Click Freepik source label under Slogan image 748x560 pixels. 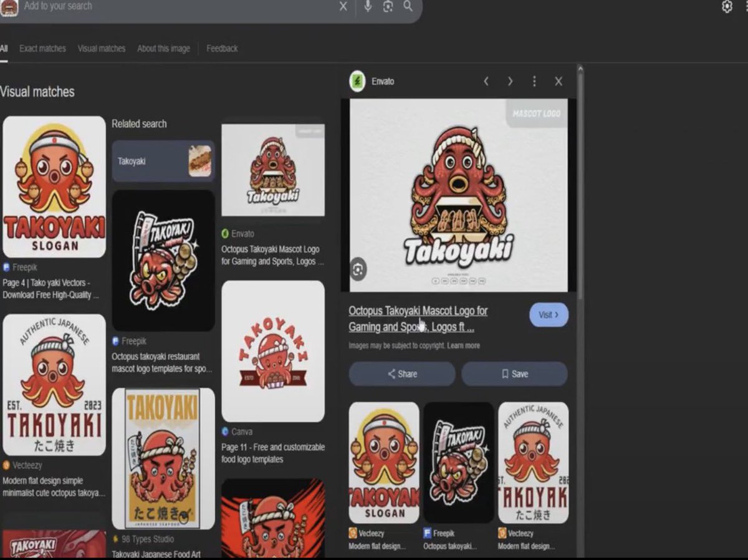tap(20, 268)
